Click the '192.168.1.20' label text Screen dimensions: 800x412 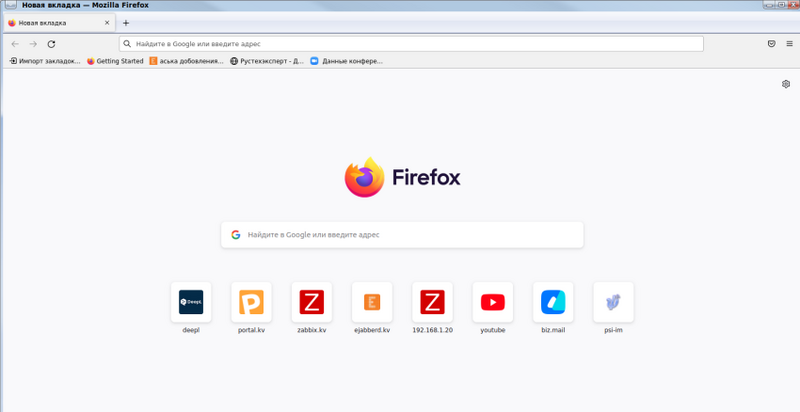pos(432,330)
